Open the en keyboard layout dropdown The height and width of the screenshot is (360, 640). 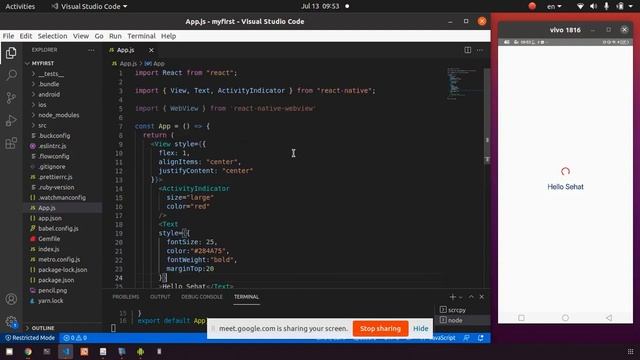[554, 6]
